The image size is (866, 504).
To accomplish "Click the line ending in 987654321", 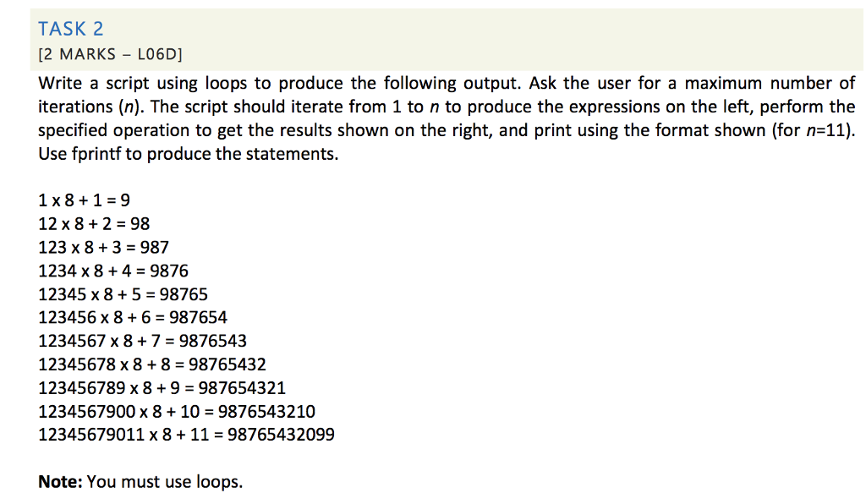I will click(162, 387).
